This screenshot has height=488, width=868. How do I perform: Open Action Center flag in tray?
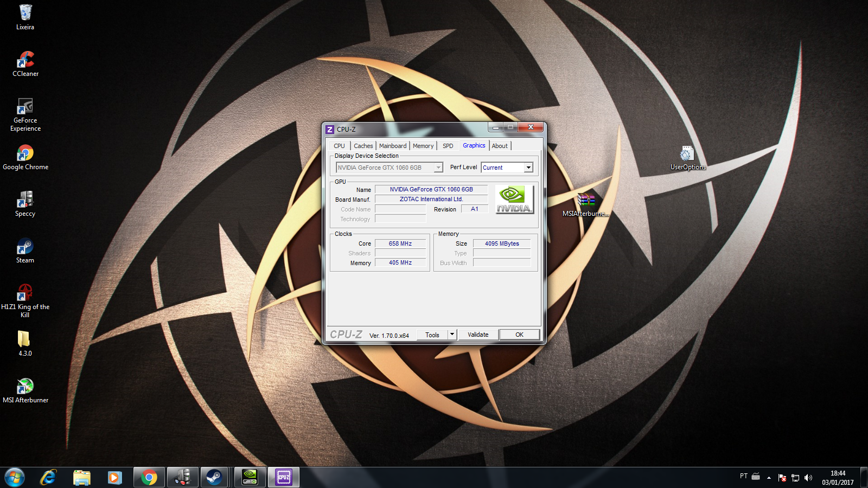782,478
